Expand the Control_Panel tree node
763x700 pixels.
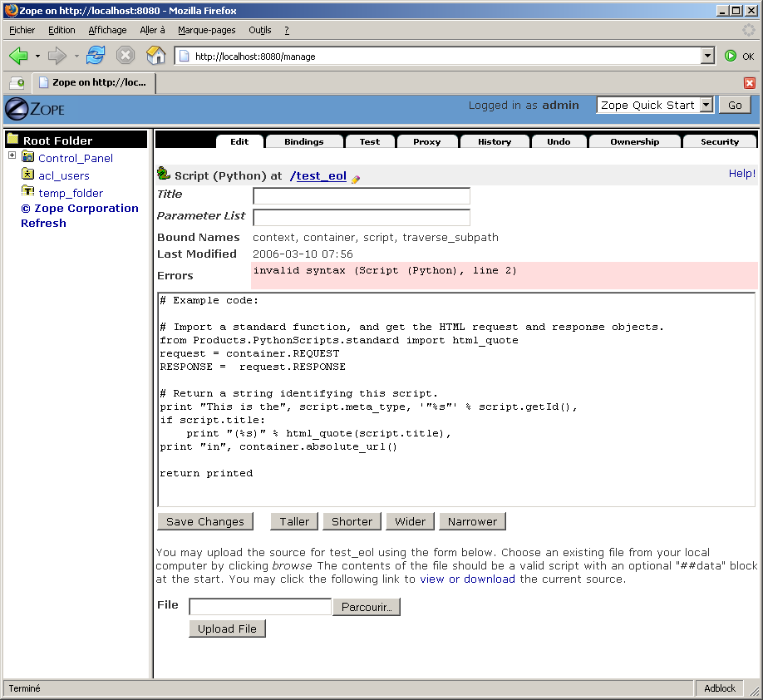[x=12, y=156]
